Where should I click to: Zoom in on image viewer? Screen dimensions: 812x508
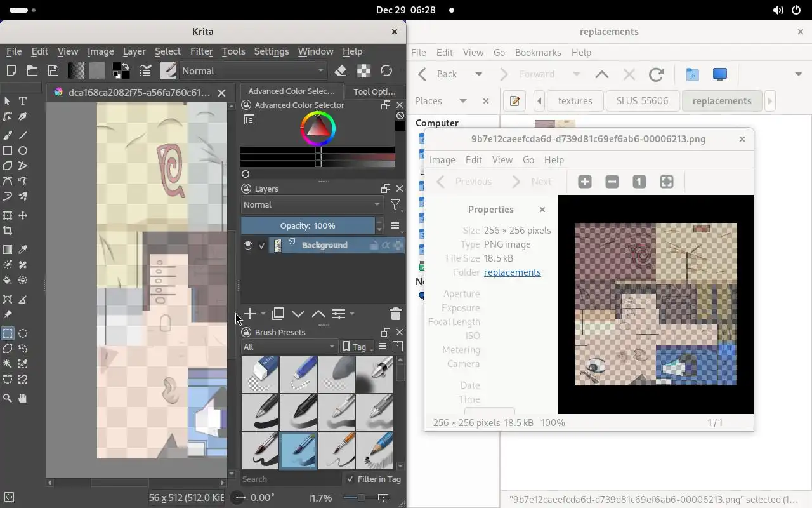585,182
